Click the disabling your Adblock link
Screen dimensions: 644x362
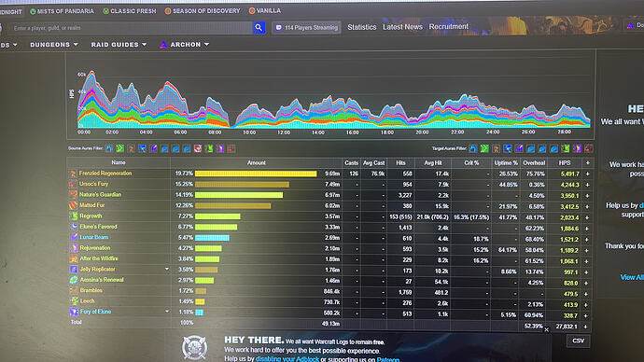[x=287, y=359]
